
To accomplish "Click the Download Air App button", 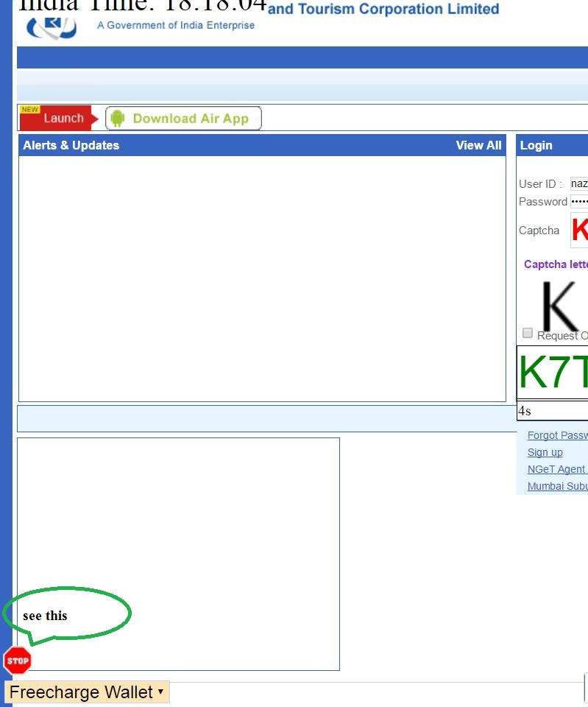I will [184, 119].
